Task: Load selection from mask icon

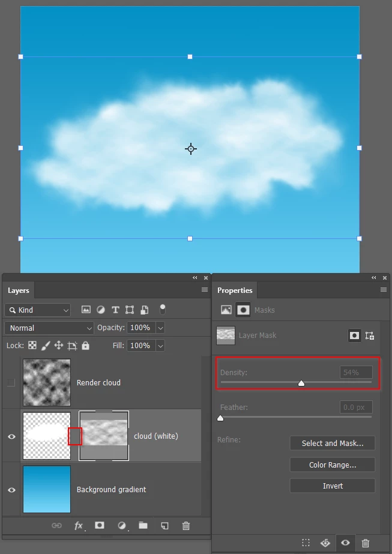Action: [306, 543]
